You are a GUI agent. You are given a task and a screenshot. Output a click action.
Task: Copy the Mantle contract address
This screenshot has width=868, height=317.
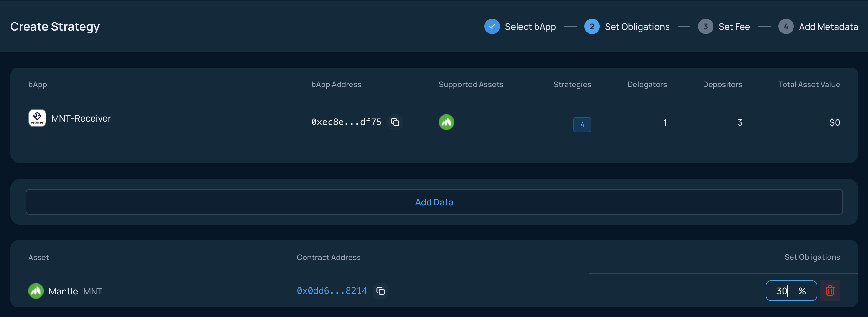coord(380,291)
